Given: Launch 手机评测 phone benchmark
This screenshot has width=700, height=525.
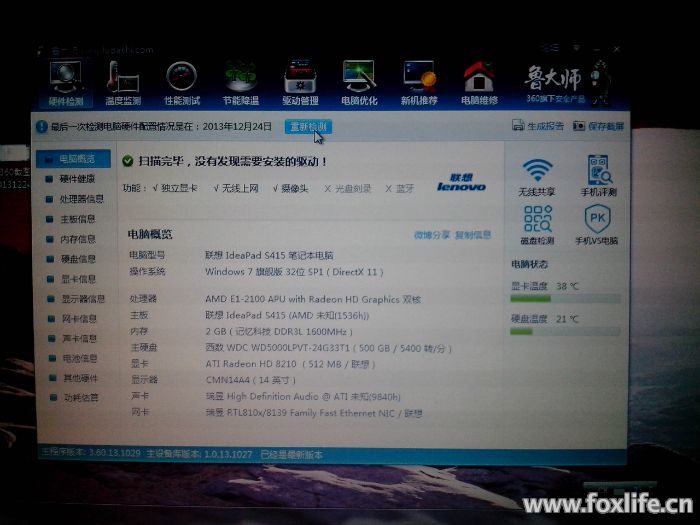Looking at the screenshot, I should pyautogui.click(x=598, y=175).
